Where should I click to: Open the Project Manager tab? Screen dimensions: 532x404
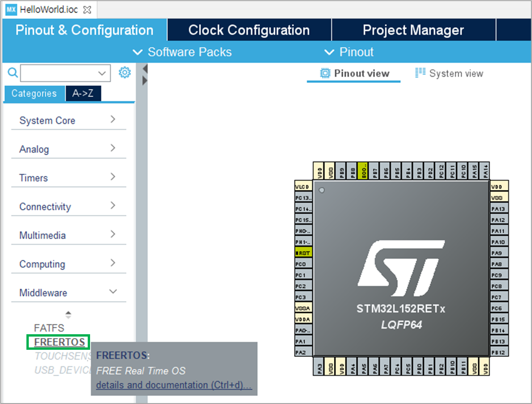(413, 30)
